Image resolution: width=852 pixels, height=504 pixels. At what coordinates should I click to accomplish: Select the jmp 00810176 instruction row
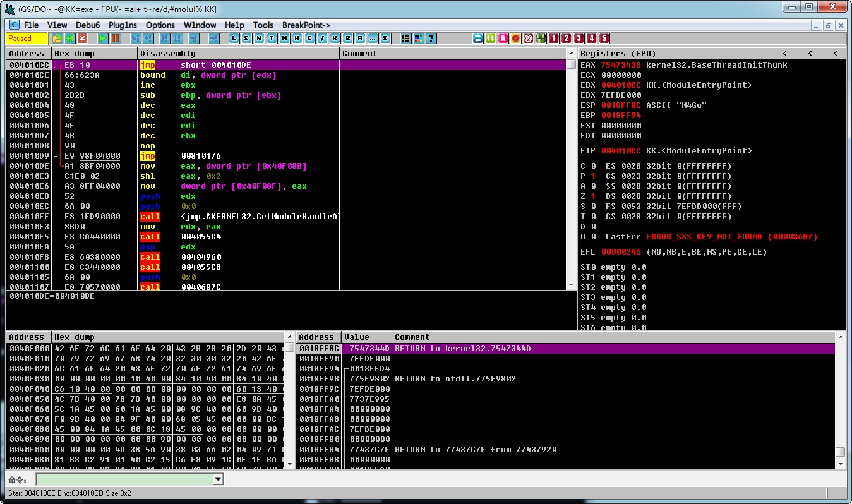pos(286,156)
